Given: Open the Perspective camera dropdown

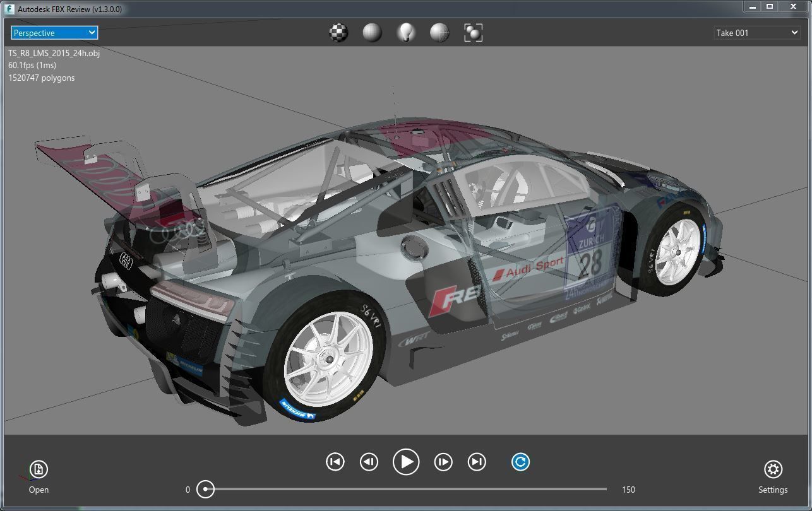Looking at the screenshot, I should coord(54,33).
